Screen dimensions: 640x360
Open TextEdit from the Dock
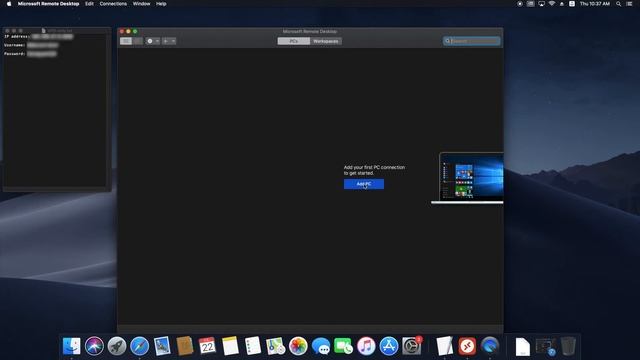tap(444, 346)
